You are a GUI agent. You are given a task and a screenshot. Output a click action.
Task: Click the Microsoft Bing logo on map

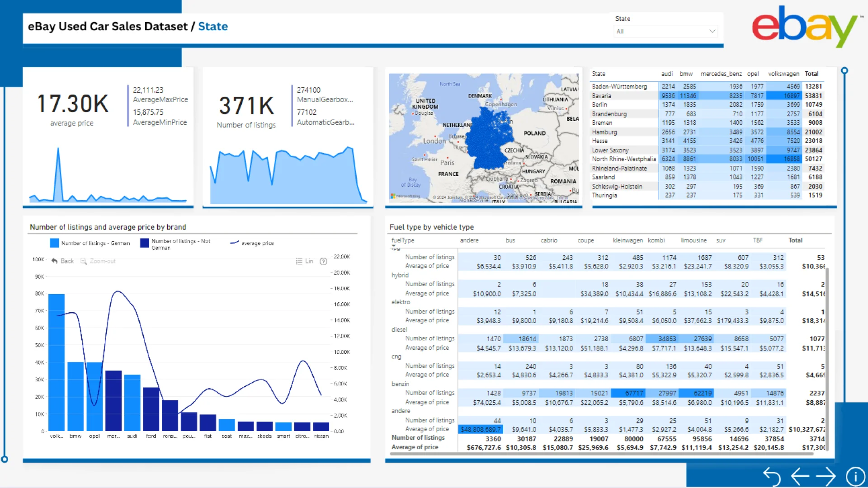pos(406,196)
